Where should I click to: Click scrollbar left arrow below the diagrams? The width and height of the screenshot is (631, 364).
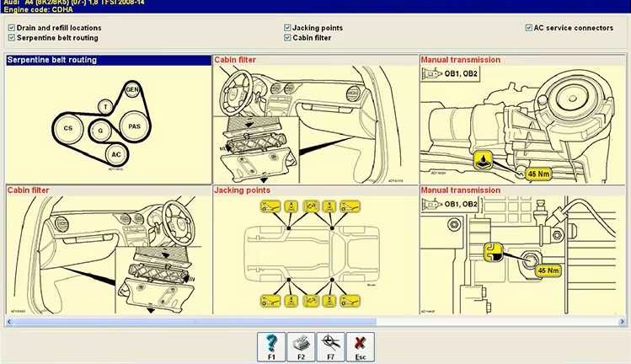9,321
